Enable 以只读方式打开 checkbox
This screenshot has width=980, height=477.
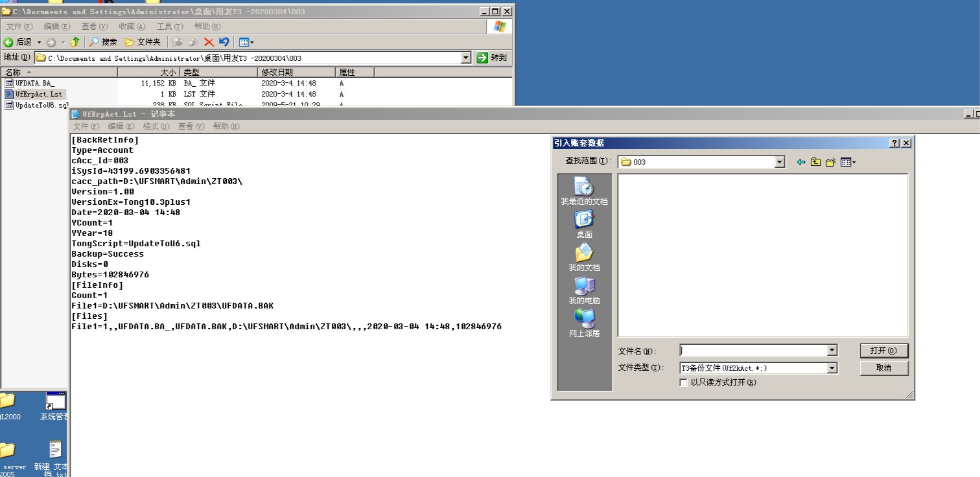(683, 382)
